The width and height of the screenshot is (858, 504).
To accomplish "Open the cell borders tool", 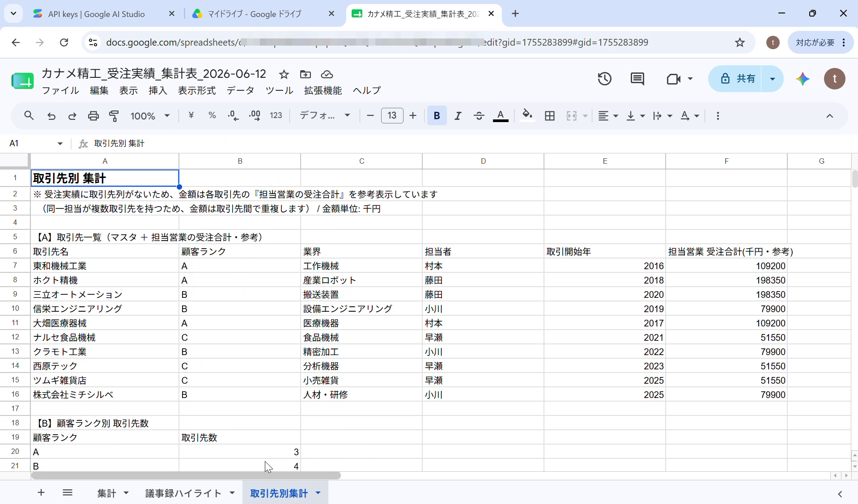I will (x=550, y=116).
